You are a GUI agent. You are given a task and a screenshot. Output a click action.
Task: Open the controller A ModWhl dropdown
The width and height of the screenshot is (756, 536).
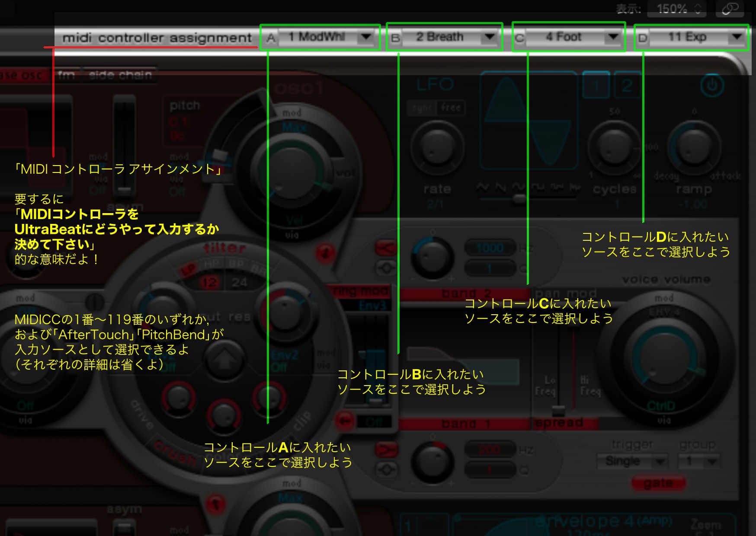point(330,37)
